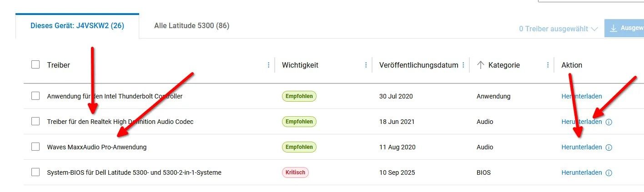Check the System-BIOS Dell Latitude 5300 checkbox
This screenshot has width=644, height=192.
tap(35, 172)
